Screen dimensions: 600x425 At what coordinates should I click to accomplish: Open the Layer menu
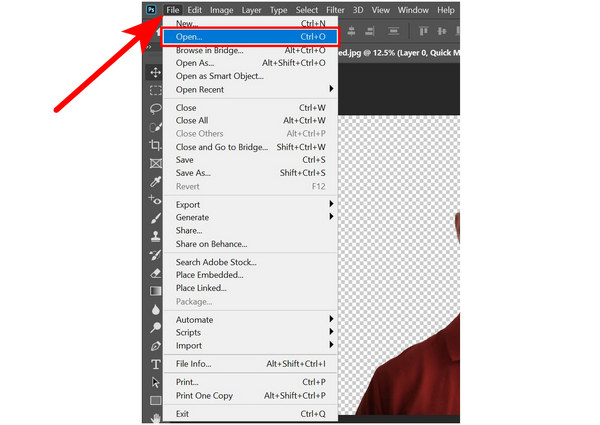point(251,10)
